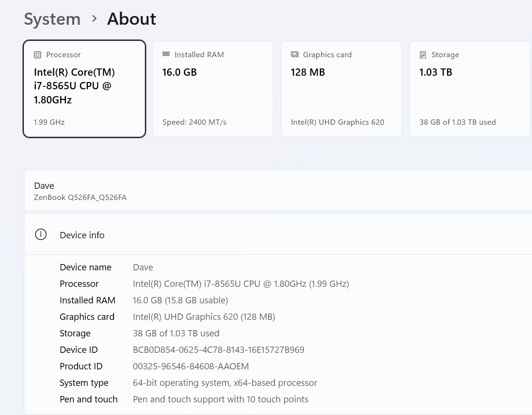Screen dimensions: 532x415
Task: Click the Device name label
Action: click(85, 267)
